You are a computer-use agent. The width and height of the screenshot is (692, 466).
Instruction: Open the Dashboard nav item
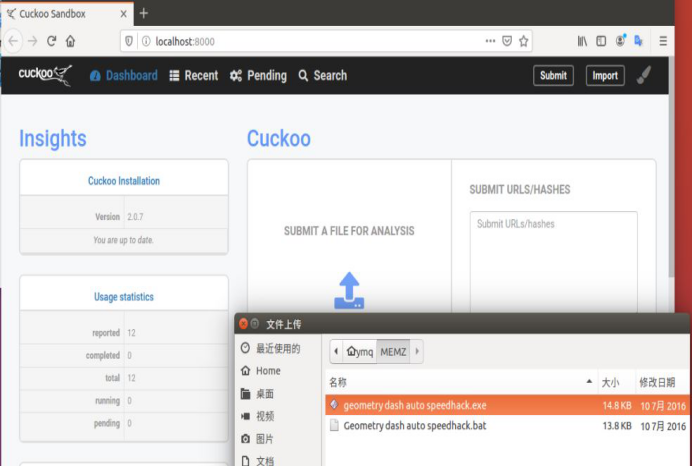[124, 75]
